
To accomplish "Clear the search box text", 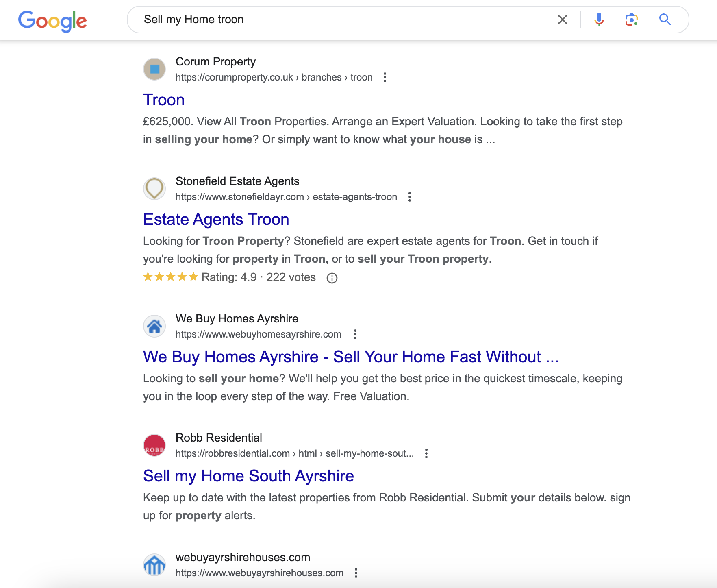I will pos(562,20).
